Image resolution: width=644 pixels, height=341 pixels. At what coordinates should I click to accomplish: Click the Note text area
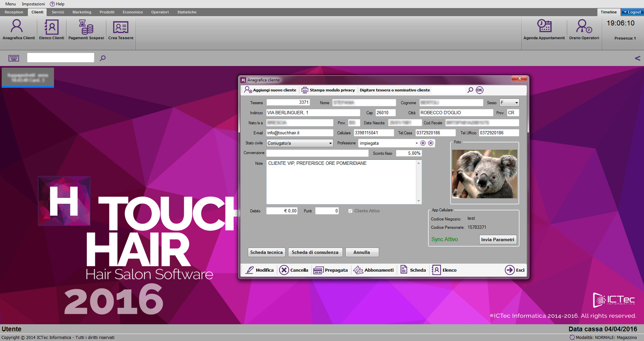341,182
